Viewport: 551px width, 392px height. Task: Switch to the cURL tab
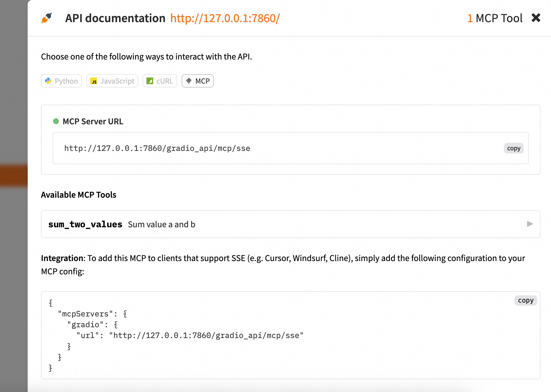point(160,81)
